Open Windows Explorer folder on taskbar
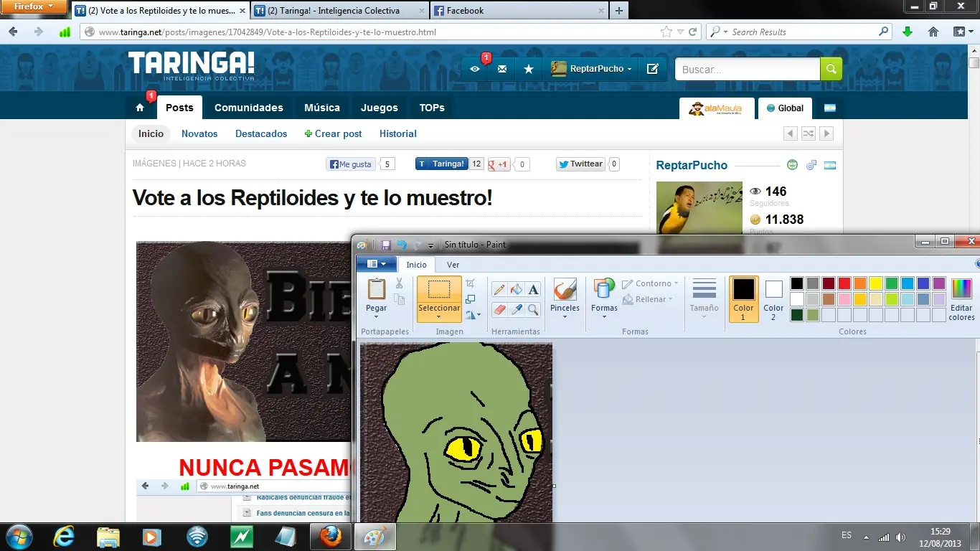 tap(108, 537)
